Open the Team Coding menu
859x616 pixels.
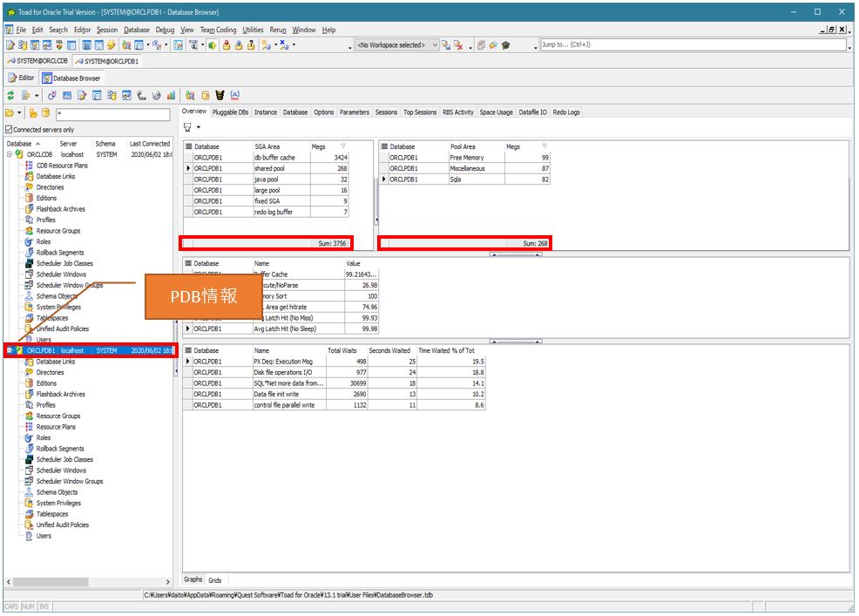(x=218, y=30)
